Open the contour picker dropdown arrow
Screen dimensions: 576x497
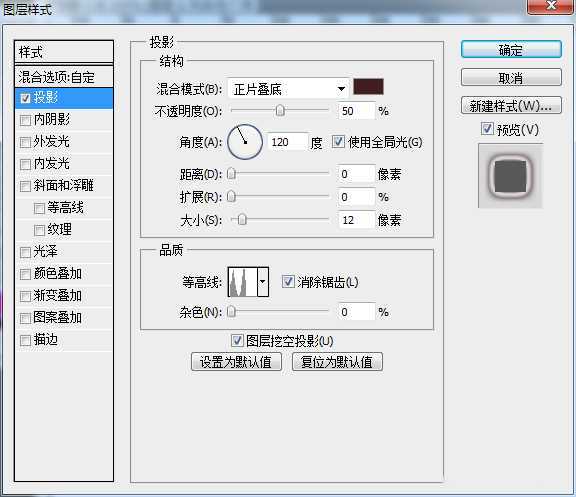[x=263, y=282]
